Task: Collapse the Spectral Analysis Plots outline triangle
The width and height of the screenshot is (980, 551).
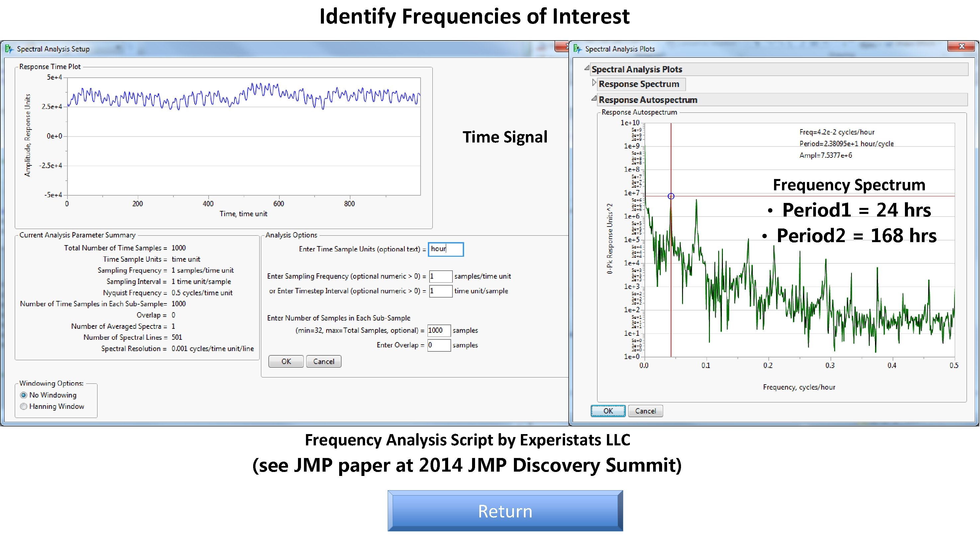Action: 587,68
